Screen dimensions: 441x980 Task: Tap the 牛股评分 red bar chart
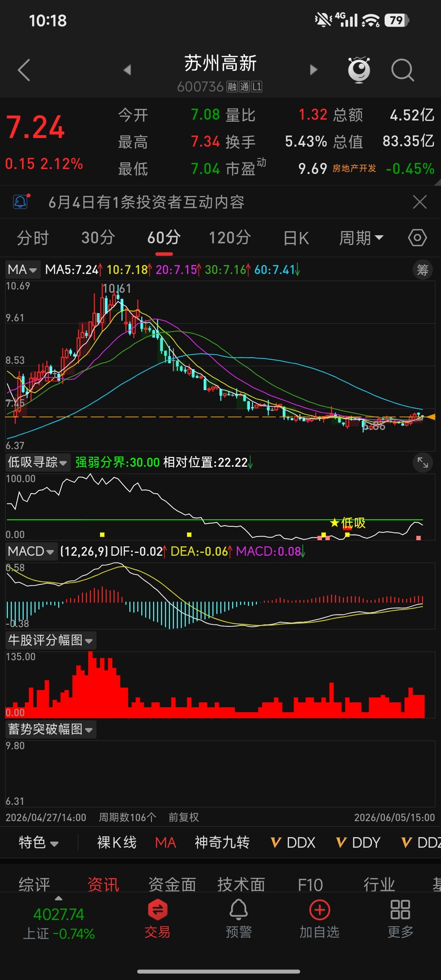(220, 684)
